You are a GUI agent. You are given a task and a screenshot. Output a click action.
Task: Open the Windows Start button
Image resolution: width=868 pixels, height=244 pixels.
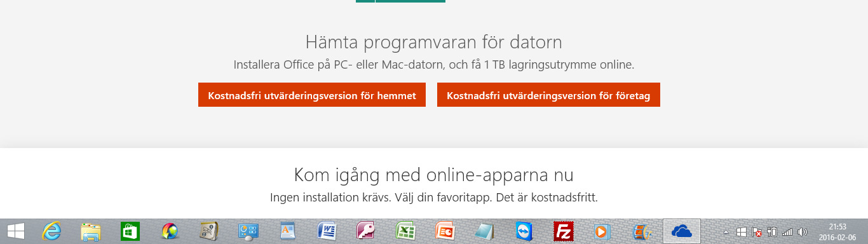[x=15, y=231]
